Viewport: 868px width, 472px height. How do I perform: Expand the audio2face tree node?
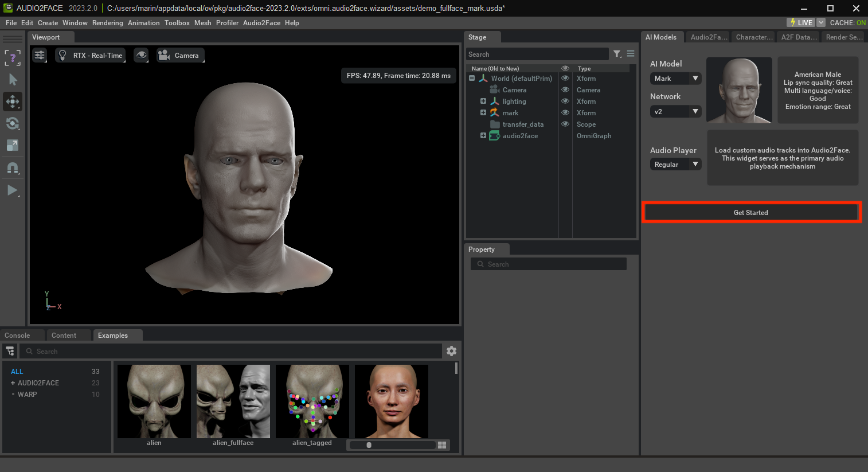coord(483,136)
